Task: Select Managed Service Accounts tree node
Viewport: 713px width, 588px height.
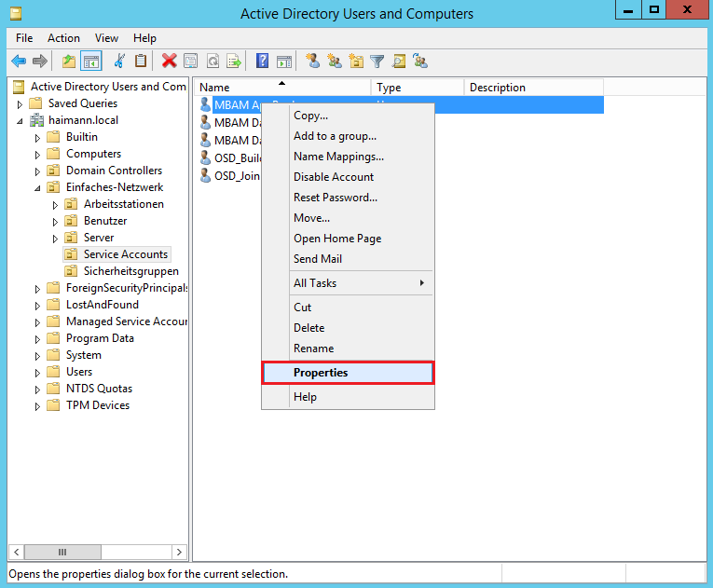Action: 127,321
